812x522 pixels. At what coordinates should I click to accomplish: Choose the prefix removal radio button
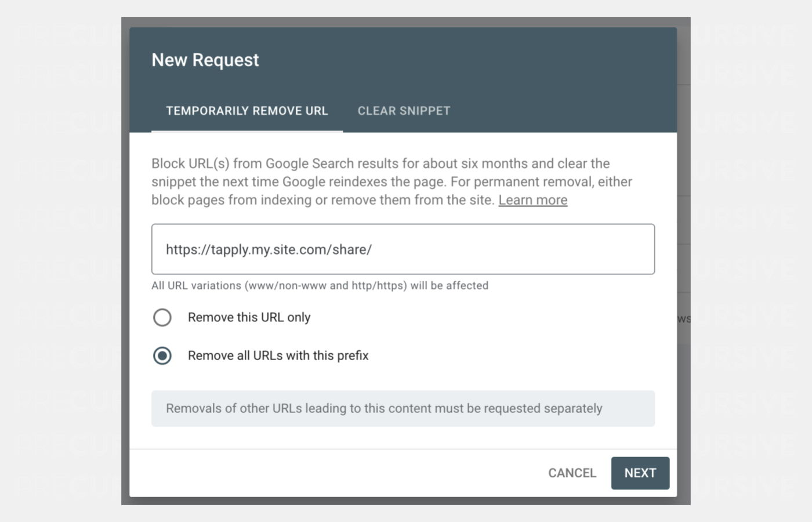pyautogui.click(x=162, y=356)
